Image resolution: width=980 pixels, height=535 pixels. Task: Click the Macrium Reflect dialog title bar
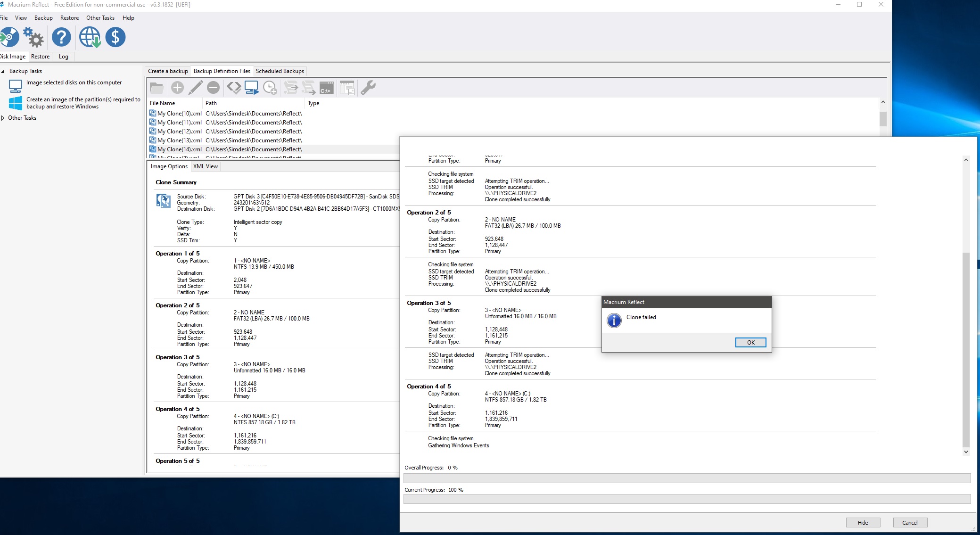(x=686, y=302)
